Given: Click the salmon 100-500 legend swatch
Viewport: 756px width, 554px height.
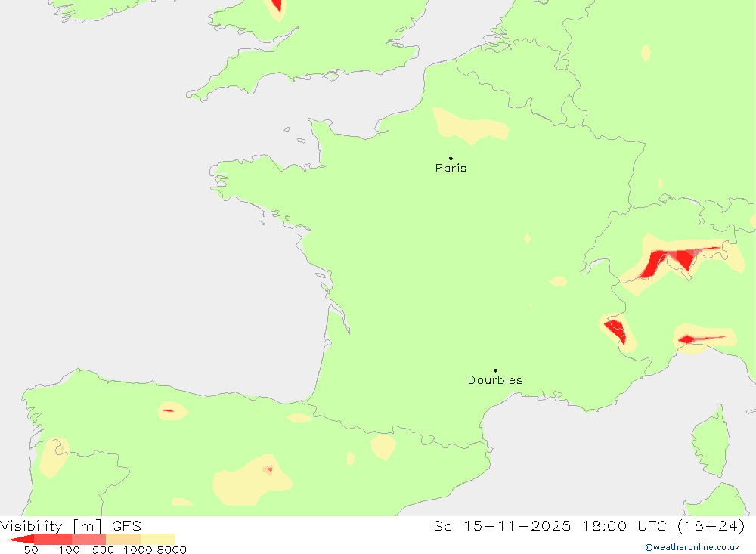Looking at the screenshot, I should [x=88, y=539].
